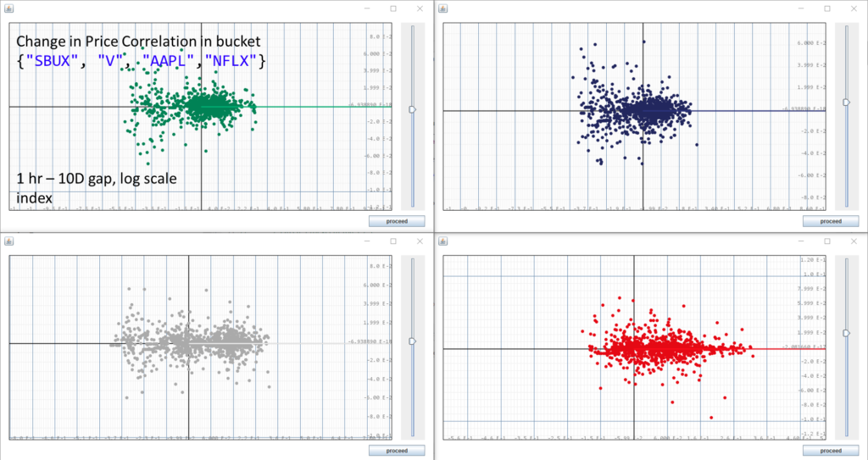
Task: Maximize the gray scatter plot window
Action: click(x=393, y=241)
